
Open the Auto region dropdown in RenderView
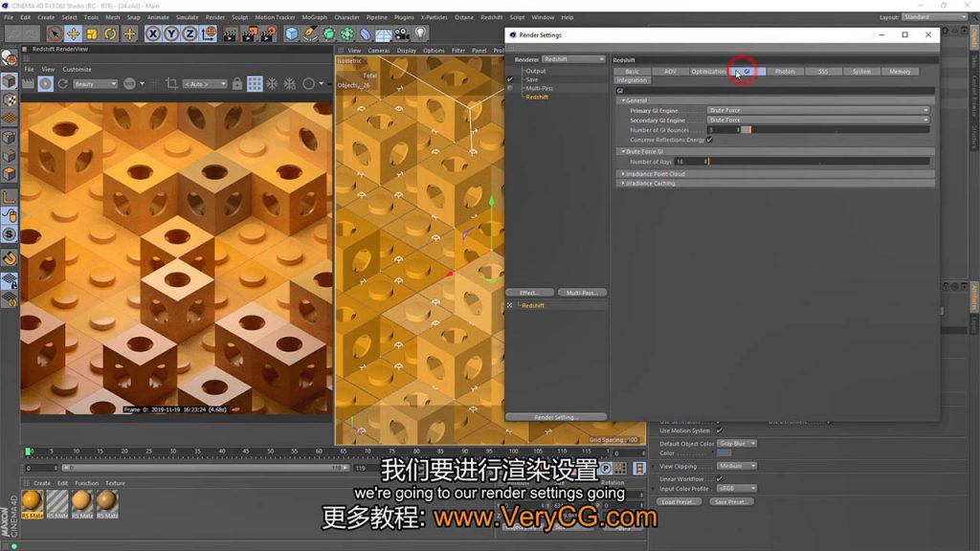(205, 84)
